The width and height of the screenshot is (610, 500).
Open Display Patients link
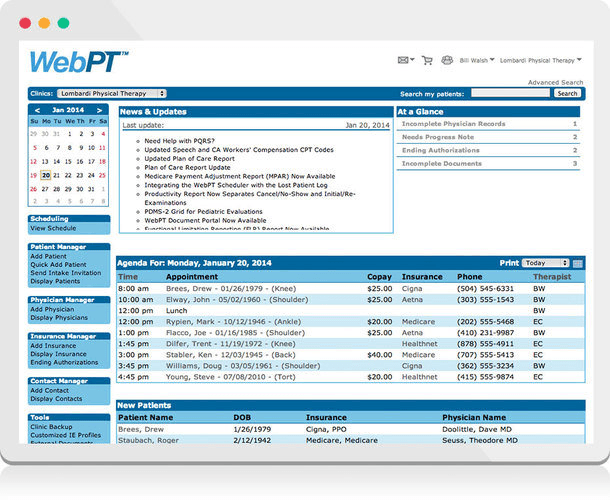point(55,281)
